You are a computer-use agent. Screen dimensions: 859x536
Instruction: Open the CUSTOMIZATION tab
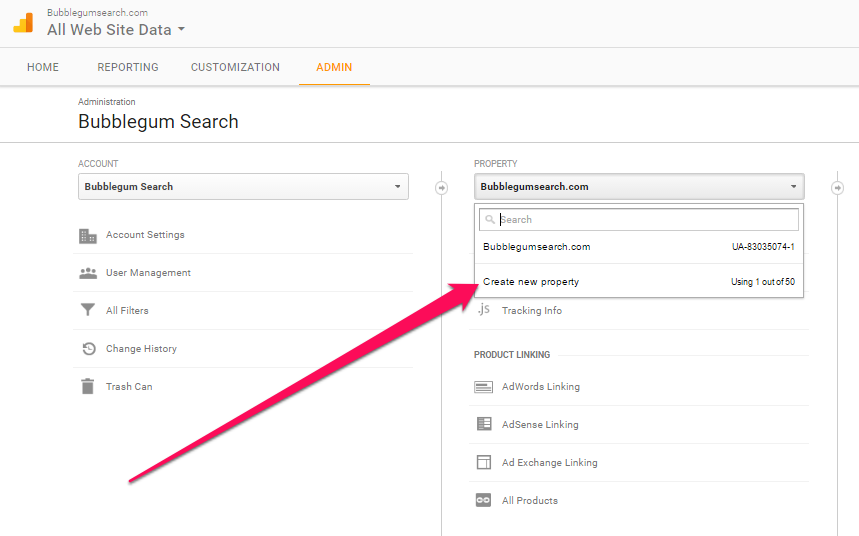(235, 67)
